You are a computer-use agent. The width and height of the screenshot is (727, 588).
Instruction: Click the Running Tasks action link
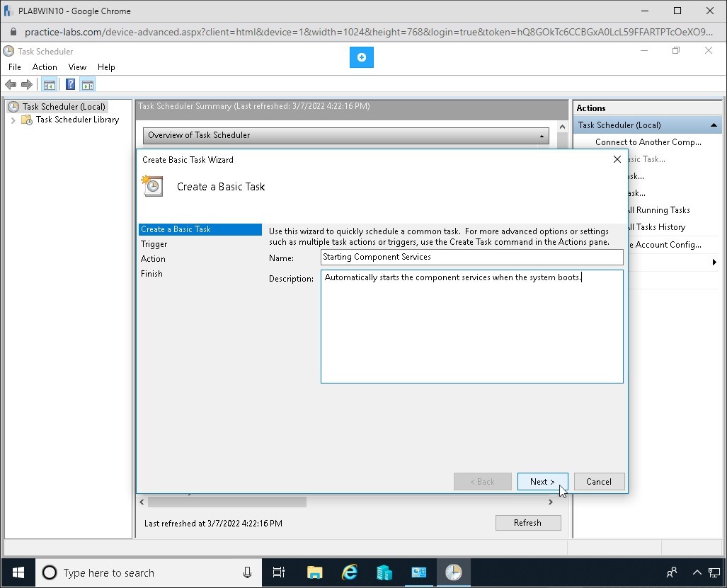[x=658, y=210]
